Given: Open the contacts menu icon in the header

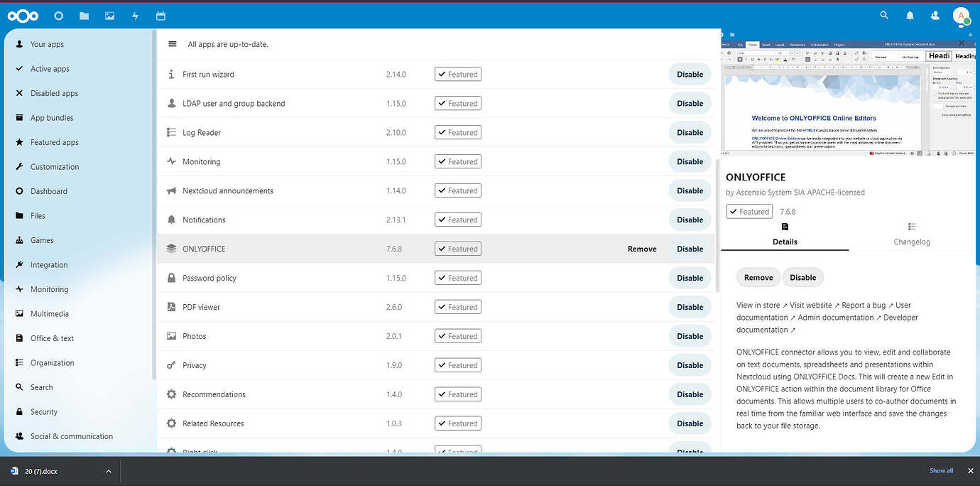Looking at the screenshot, I should pyautogui.click(x=935, y=15).
